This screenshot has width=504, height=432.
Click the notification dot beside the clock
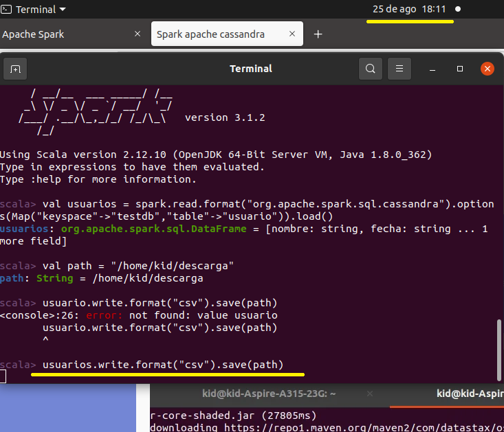458,9
